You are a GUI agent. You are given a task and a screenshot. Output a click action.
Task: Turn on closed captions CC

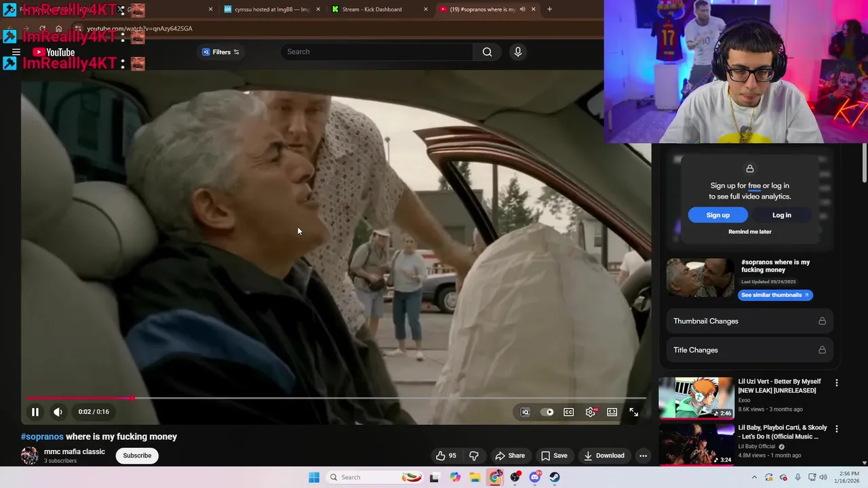pyautogui.click(x=568, y=412)
